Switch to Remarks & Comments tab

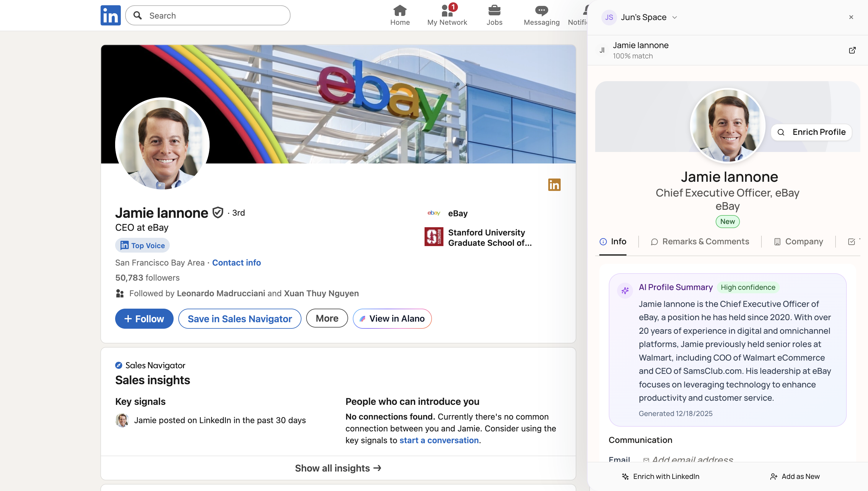pyautogui.click(x=700, y=241)
